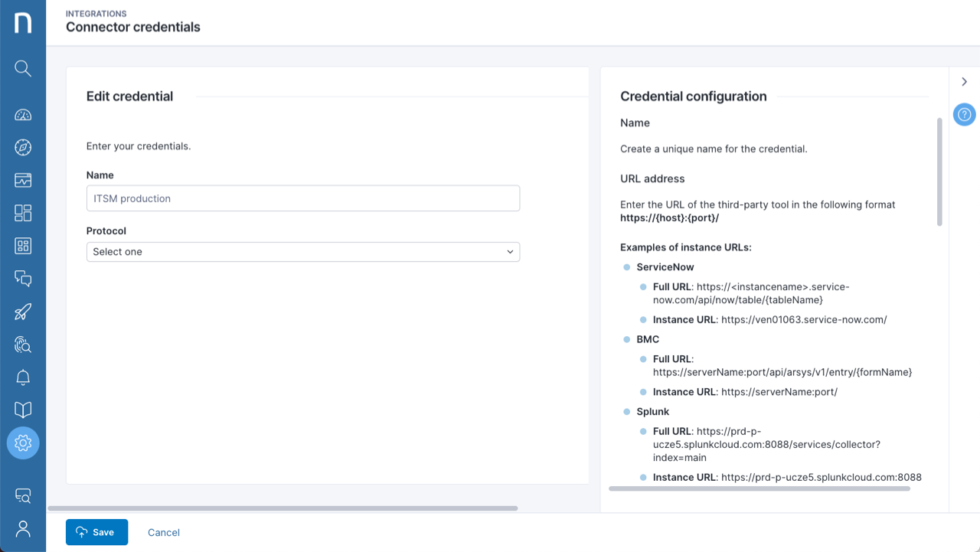
Task: Click the bell alerts icon
Action: tap(23, 377)
